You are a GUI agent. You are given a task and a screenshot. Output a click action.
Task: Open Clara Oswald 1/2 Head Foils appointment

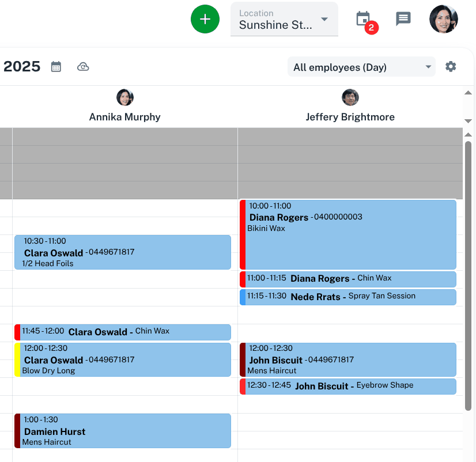[123, 252]
